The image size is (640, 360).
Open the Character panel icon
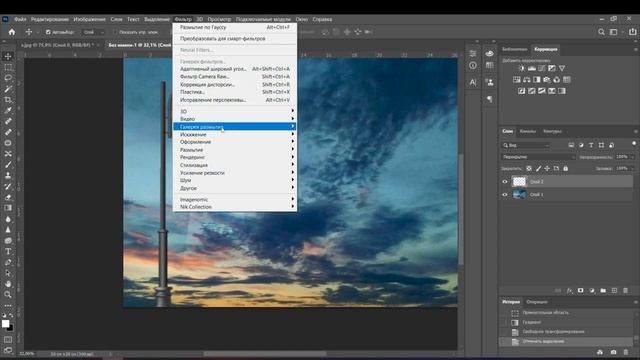pos(473,82)
